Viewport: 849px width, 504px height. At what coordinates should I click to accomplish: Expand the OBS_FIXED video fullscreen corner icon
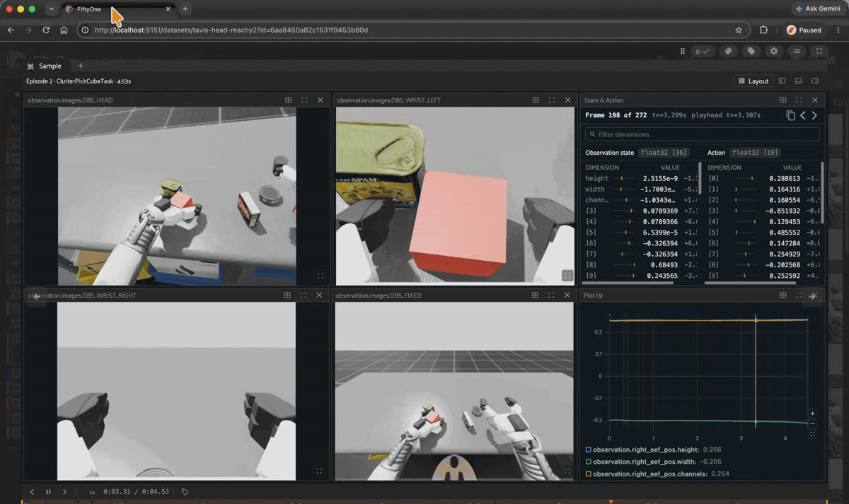(567, 470)
